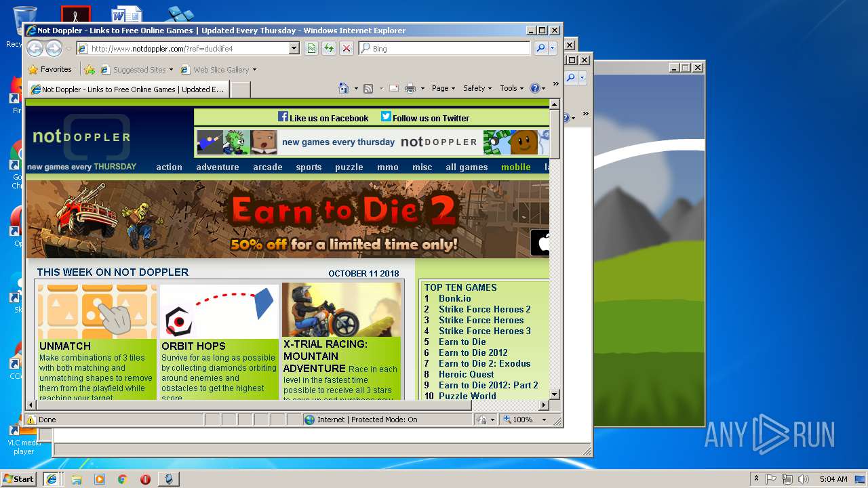
Task: Open Heroic Quest in top ten list
Action: [467, 374]
